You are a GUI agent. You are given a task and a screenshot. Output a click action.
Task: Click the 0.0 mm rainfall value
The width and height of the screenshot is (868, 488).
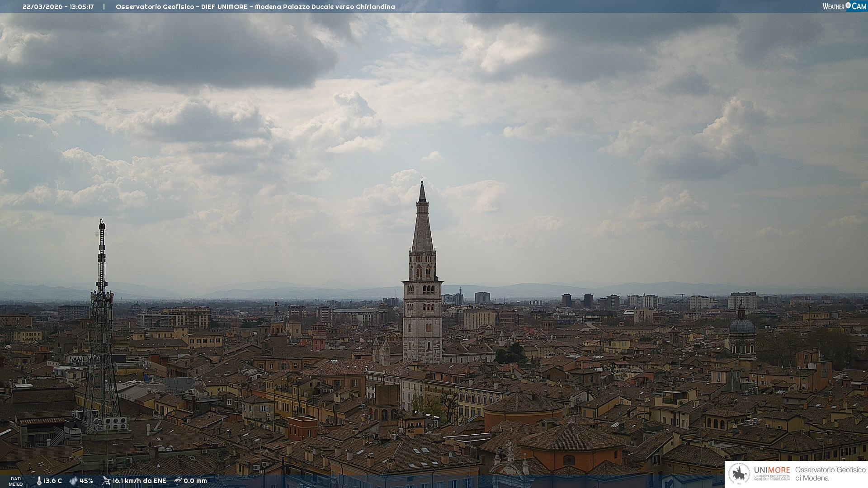tap(195, 481)
